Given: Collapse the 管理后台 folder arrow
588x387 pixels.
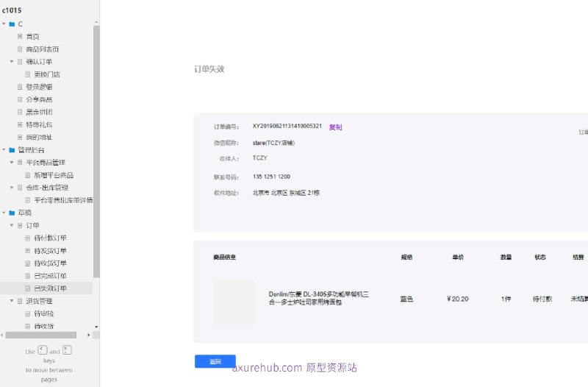Looking at the screenshot, I should pos(4,150).
